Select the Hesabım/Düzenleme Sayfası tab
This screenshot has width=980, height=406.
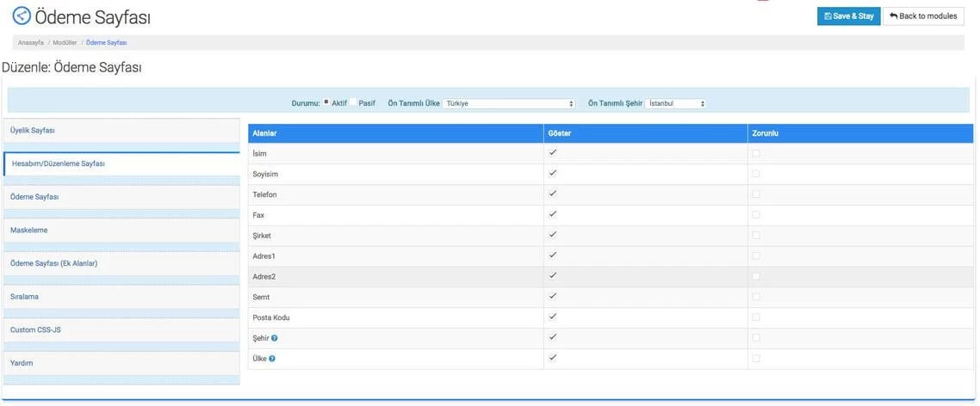click(121, 163)
